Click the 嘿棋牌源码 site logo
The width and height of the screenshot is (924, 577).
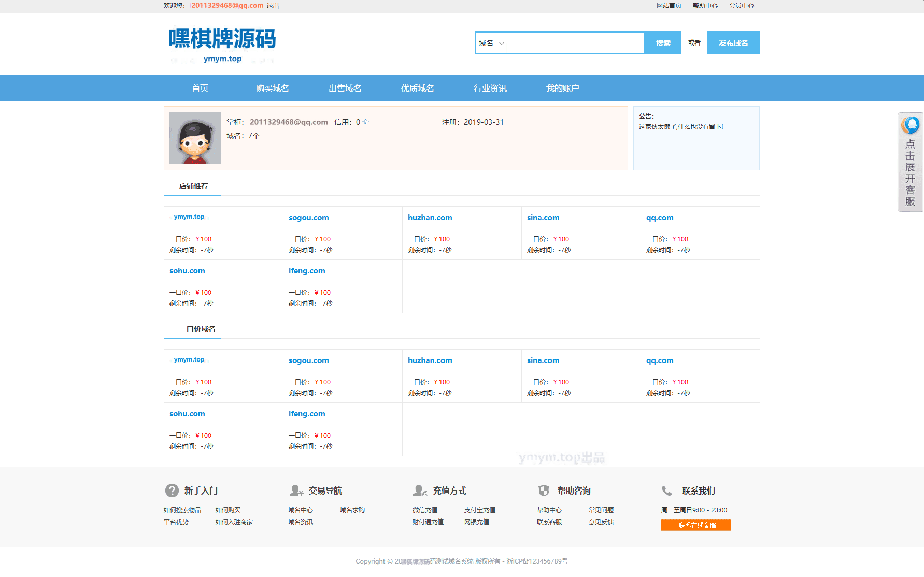222,45
